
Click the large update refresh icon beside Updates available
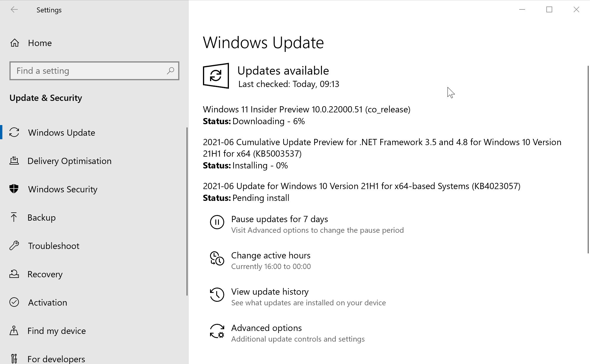(x=216, y=76)
